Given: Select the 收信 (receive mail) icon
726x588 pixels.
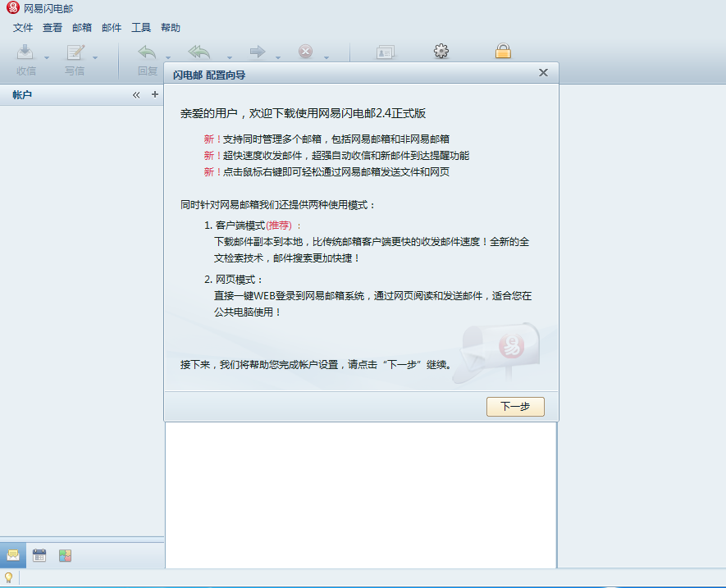Looking at the screenshot, I should pos(25,52).
